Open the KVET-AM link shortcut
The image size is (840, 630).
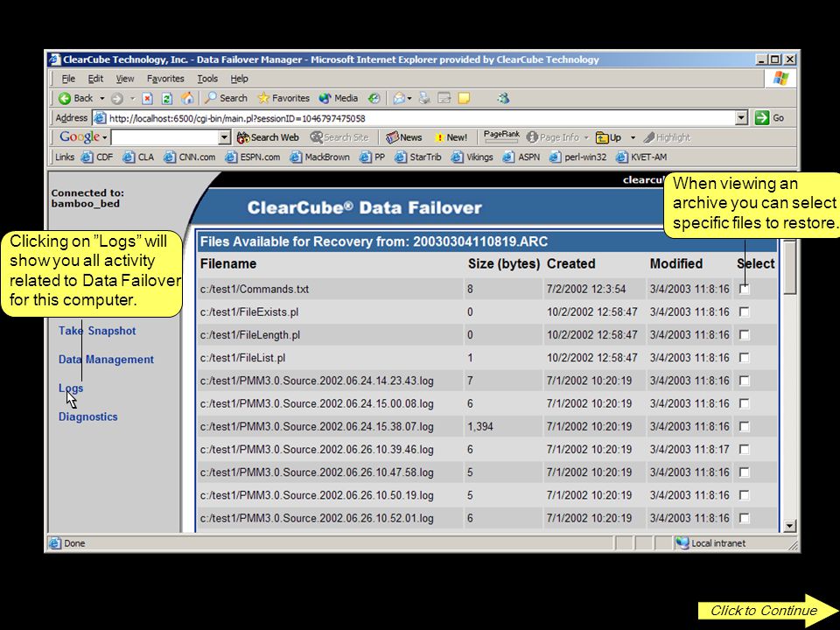[x=641, y=157]
